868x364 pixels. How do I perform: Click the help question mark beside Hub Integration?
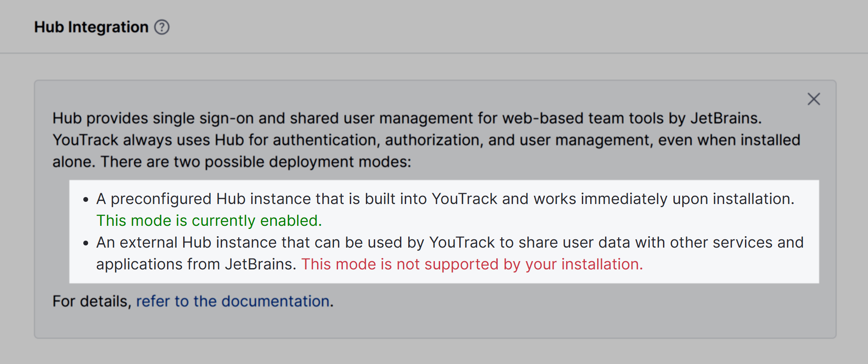pyautogui.click(x=162, y=27)
